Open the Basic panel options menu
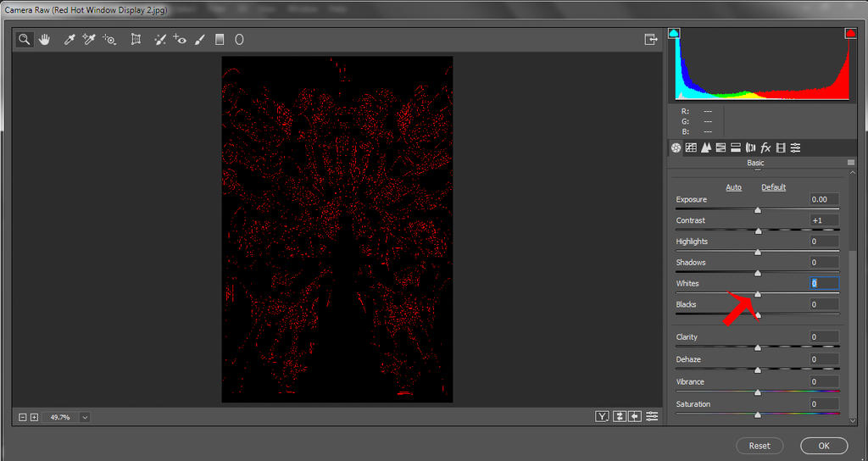 click(x=850, y=163)
